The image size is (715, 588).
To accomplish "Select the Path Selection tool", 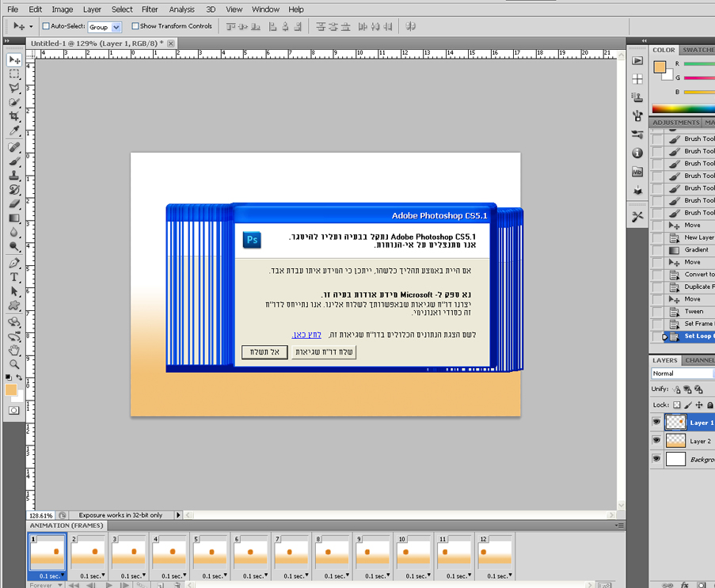I will (x=14, y=291).
